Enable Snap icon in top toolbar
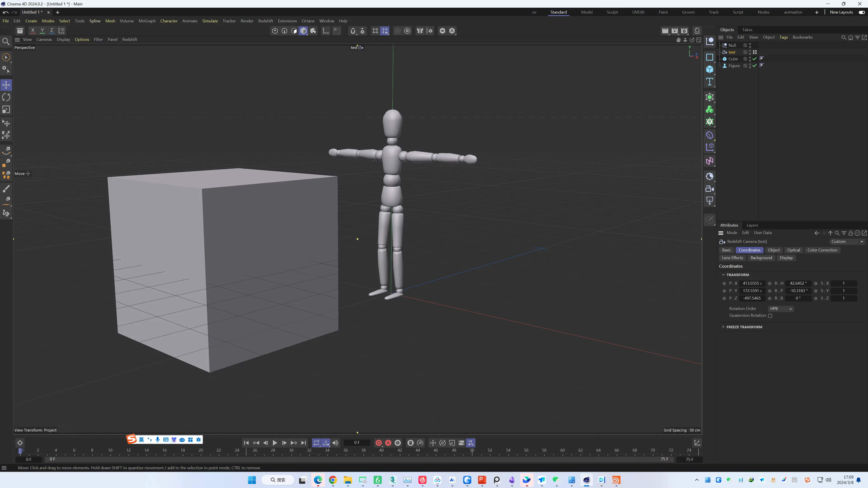 click(x=353, y=31)
